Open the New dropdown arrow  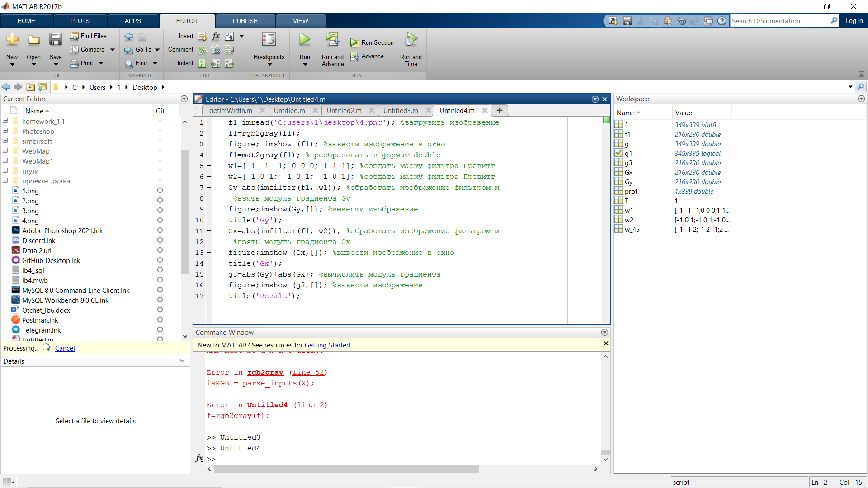12,65
